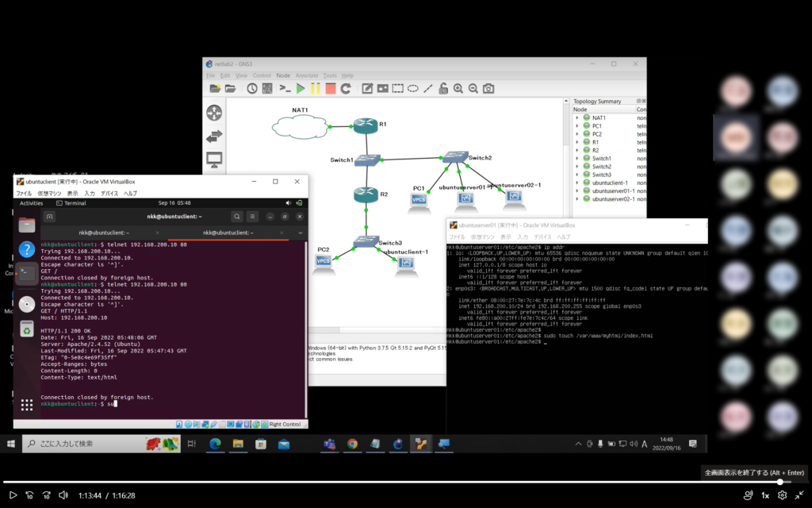The height and width of the screenshot is (508, 812).
Task: Click the GNS3 screenshot camera icon
Action: [x=489, y=88]
